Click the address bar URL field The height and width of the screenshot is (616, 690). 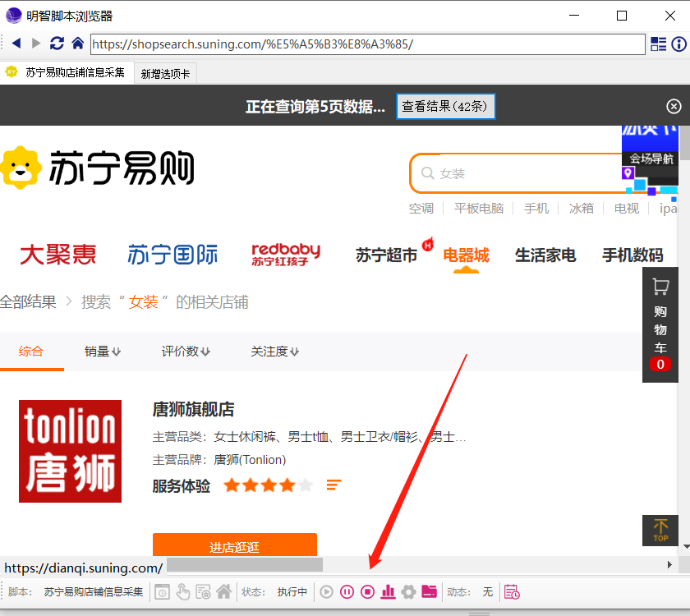click(x=367, y=44)
